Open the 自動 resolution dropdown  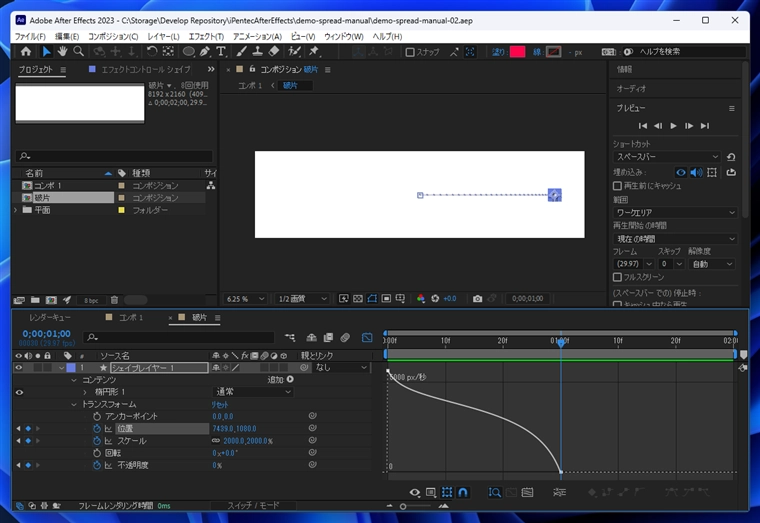712,264
